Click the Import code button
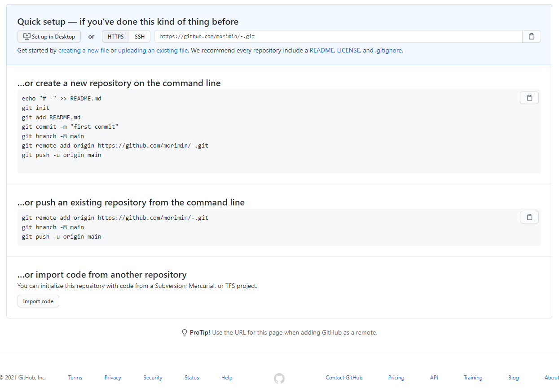559x392 pixels. click(x=38, y=301)
